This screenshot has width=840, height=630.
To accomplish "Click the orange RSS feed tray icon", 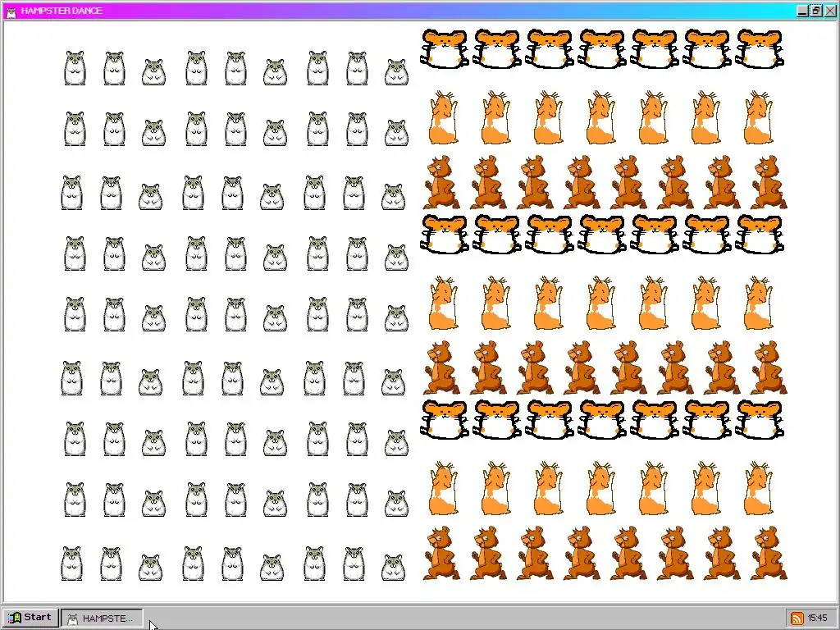I will pos(797,619).
